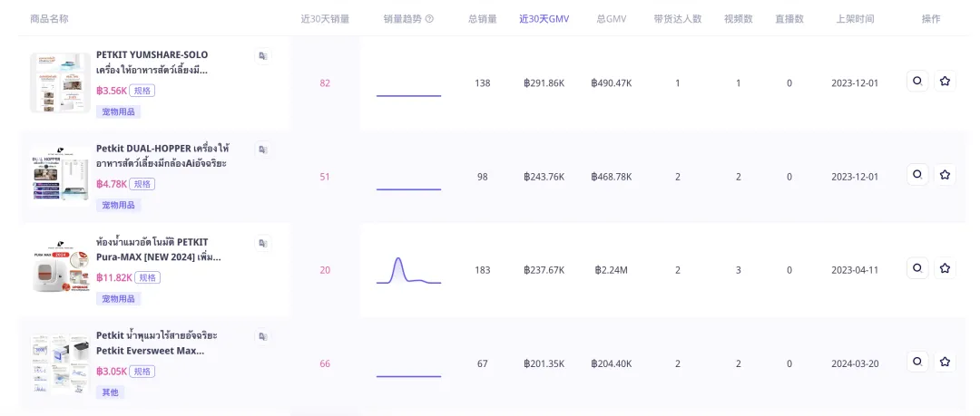Click the 商品名称 column header

pyautogui.click(x=49, y=19)
